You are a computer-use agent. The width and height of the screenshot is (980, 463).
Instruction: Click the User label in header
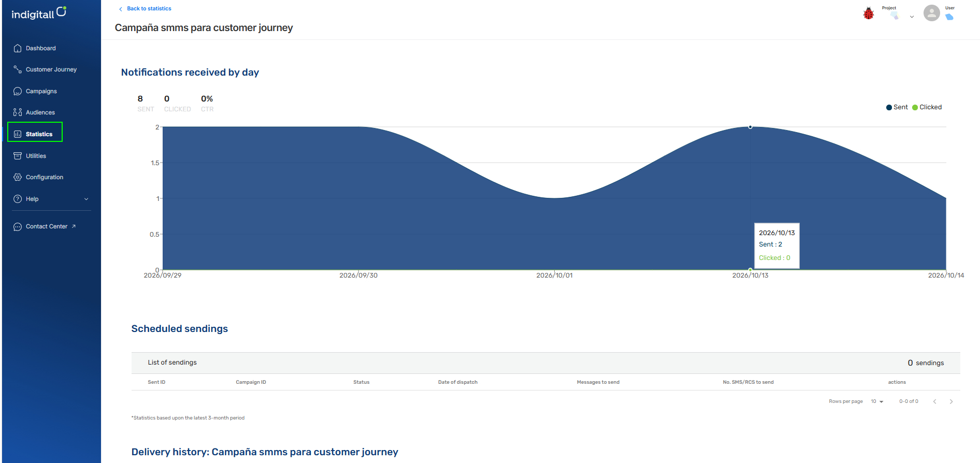949,8
